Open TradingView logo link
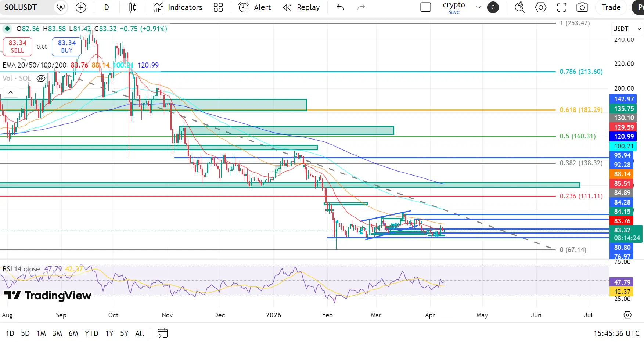644x343 pixels. tap(48, 295)
